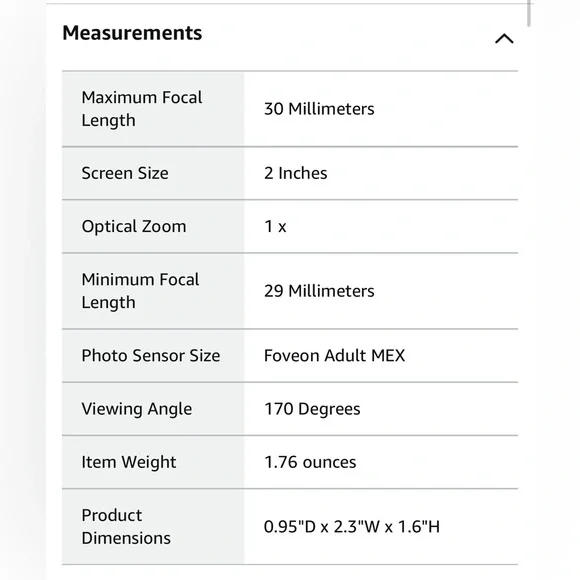Select the 170 Degrees value

pos(312,409)
